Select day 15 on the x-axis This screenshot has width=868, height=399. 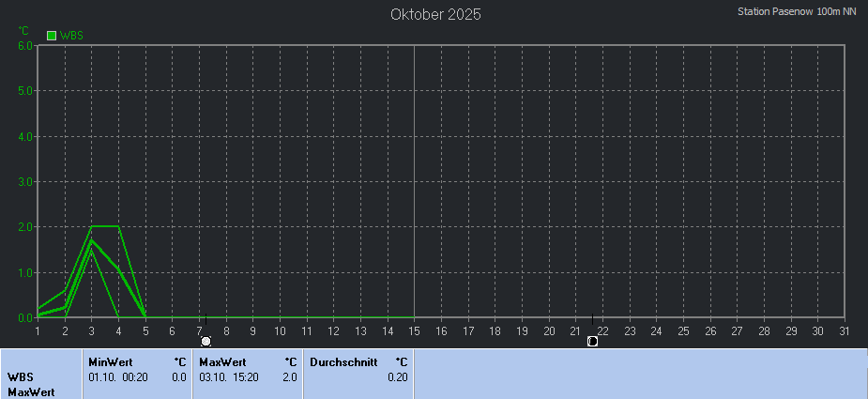[x=414, y=330]
